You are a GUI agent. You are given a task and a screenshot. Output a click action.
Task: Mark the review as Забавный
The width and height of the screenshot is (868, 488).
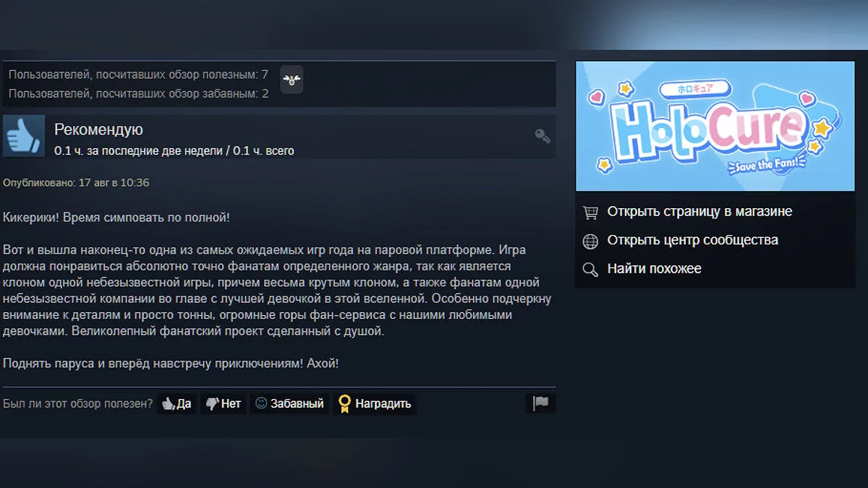point(289,403)
